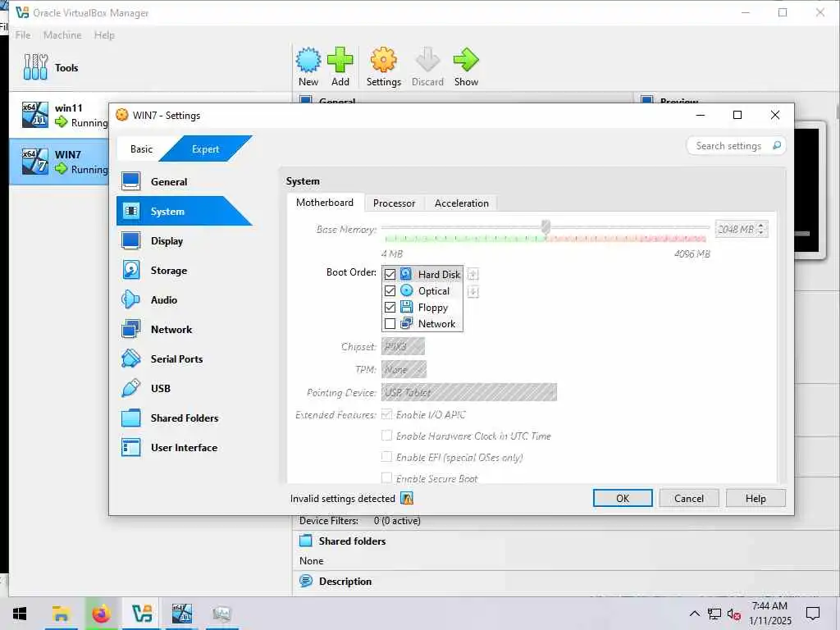Click the VirtualBox taskbar icon
Image resolution: width=840 pixels, height=630 pixels.
(x=141, y=614)
